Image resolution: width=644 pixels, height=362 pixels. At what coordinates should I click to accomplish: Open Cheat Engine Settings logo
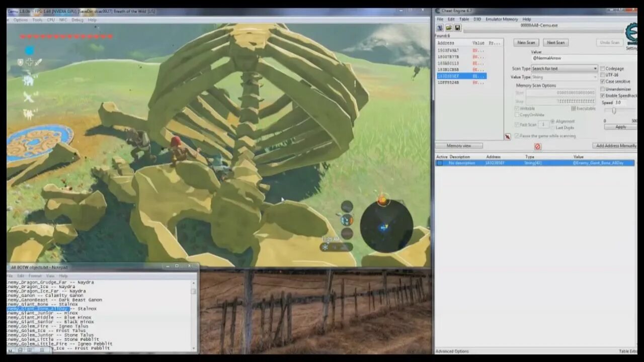pos(631,34)
